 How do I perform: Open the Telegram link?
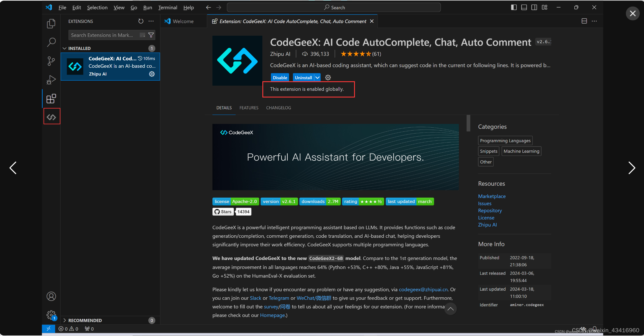pyautogui.click(x=279, y=298)
